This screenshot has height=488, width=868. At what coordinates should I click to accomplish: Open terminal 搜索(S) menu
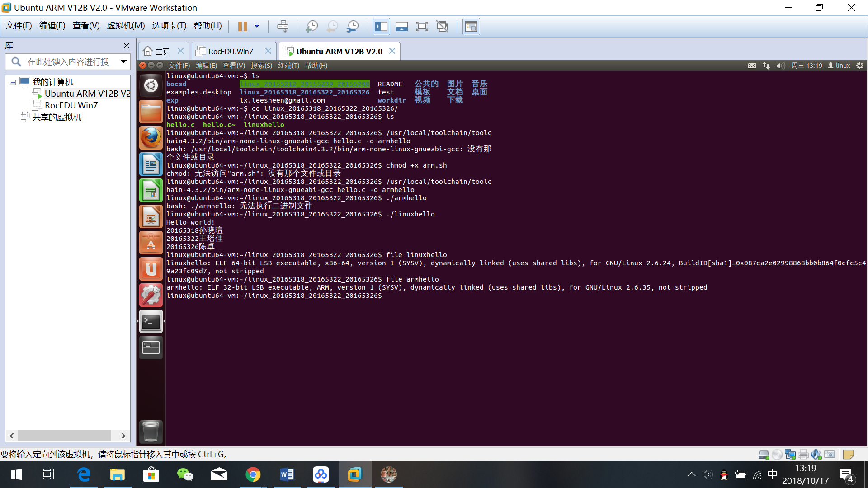point(261,66)
